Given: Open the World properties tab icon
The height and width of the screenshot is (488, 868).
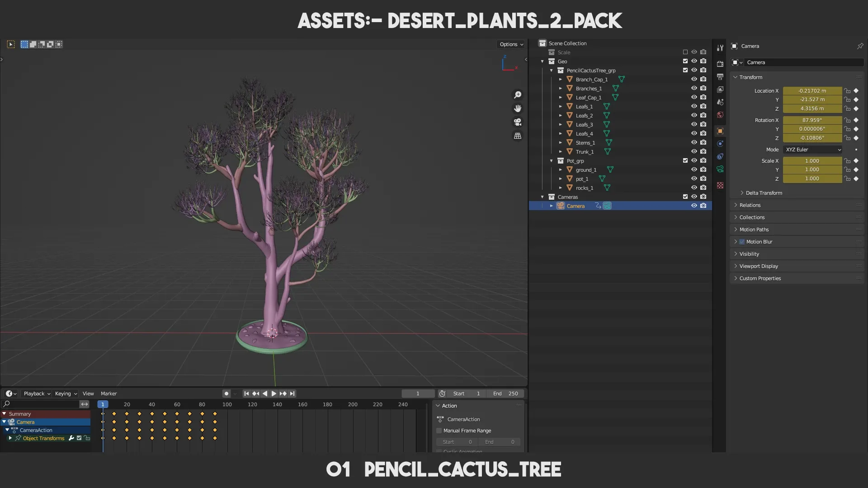Looking at the screenshot, I should pyautogui.click(x=720, y=114).
